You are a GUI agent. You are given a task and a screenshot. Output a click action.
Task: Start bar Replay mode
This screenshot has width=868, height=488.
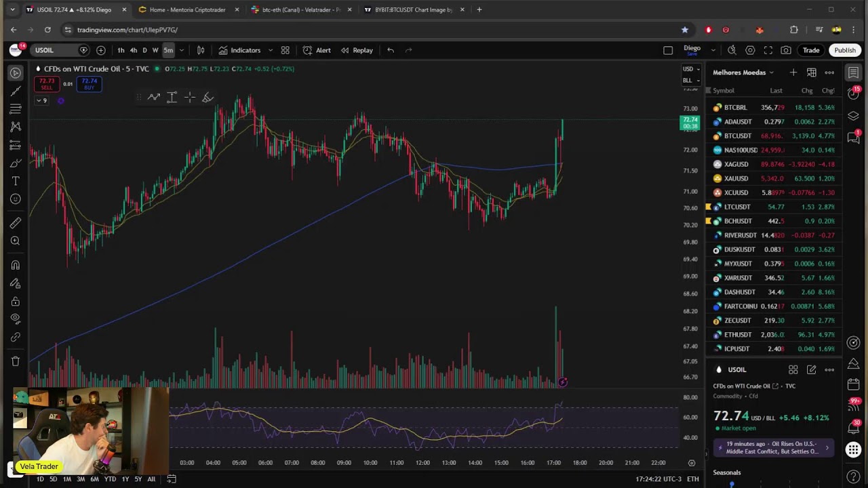357,50
